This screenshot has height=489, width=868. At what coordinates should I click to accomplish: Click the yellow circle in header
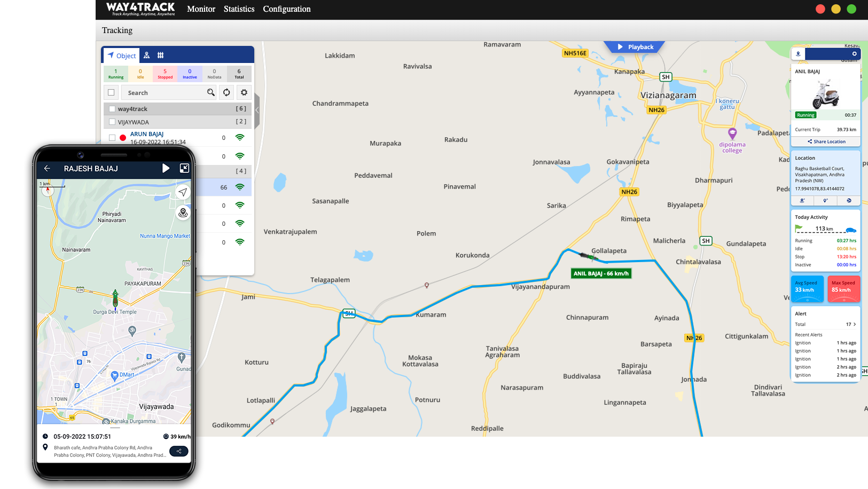(x=836, y=9)
